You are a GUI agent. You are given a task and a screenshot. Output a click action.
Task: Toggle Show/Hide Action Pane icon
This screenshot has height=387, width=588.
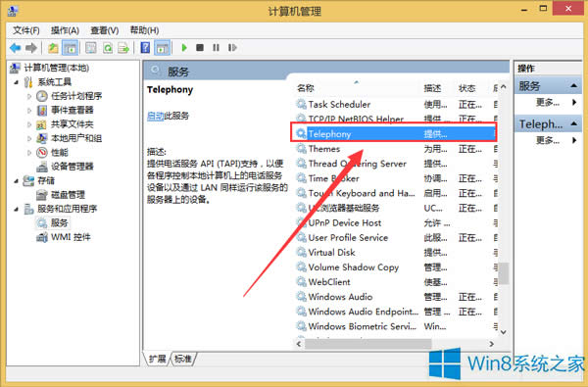point(162,48)
